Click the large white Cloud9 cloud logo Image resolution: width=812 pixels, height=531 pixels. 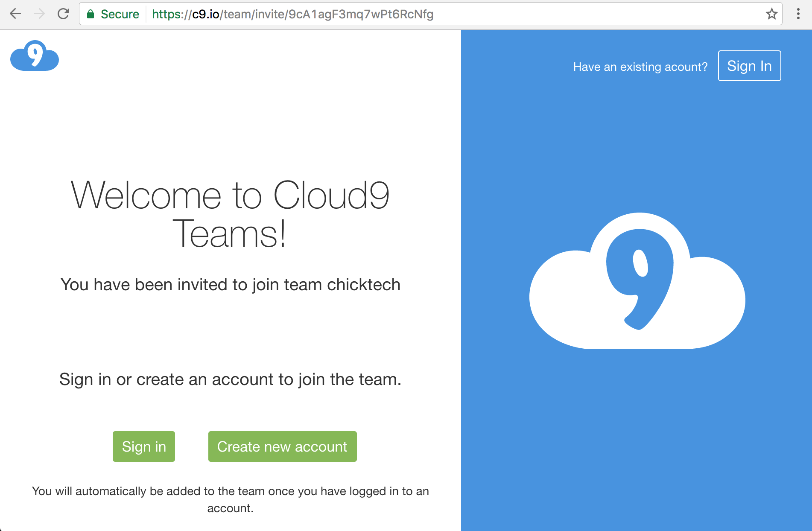[x=637, y=281]
